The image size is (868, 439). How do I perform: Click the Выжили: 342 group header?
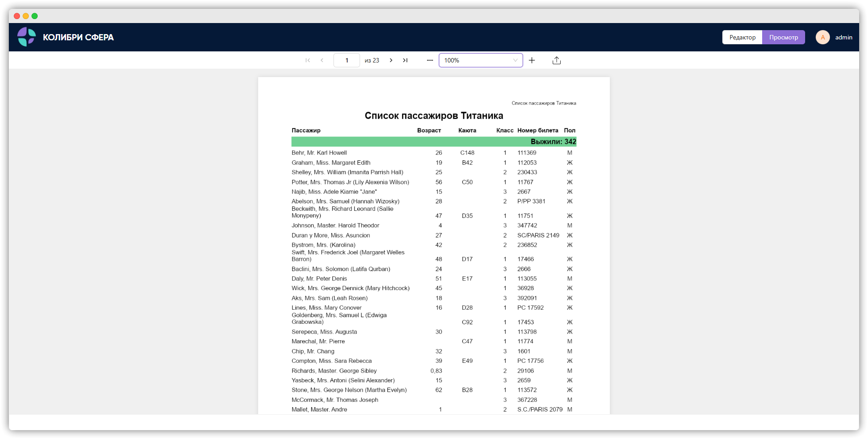click(434, 142)
